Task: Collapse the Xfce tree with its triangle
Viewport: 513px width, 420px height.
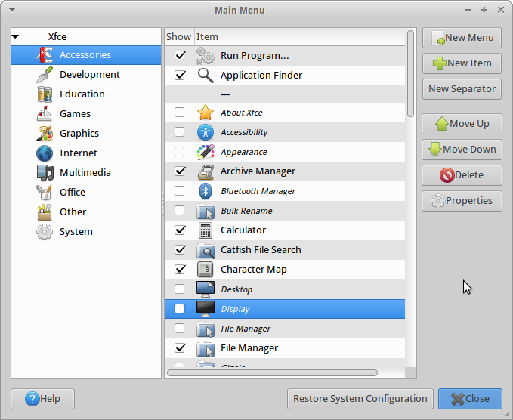Action: (15, 36)
